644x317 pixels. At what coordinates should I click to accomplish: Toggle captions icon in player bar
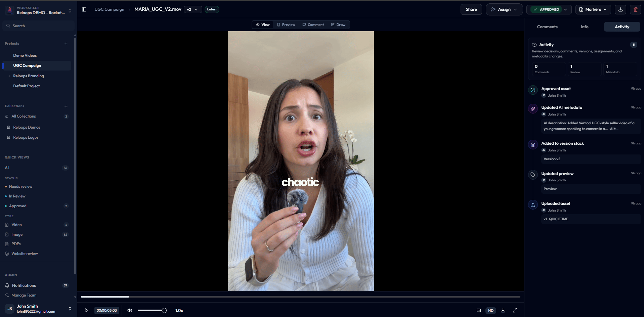click(x=479, y=310)
